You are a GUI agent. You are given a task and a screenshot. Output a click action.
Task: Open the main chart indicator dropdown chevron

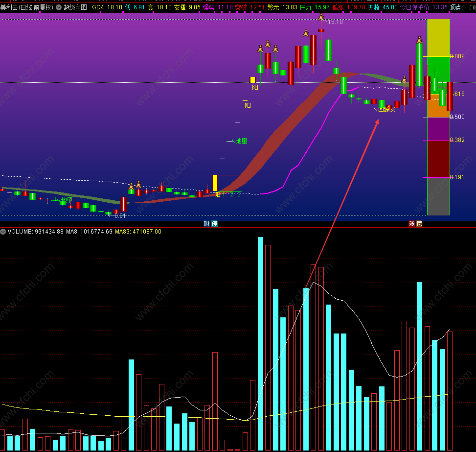coord(59,7)
